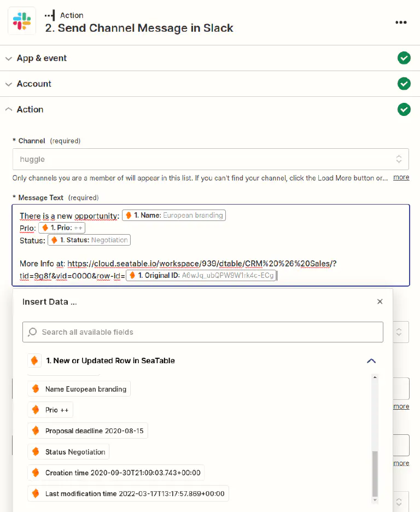Collapse the New or Updated Row in SeaTable group
This screenshot has width=420, height=512.
point(371,361)
